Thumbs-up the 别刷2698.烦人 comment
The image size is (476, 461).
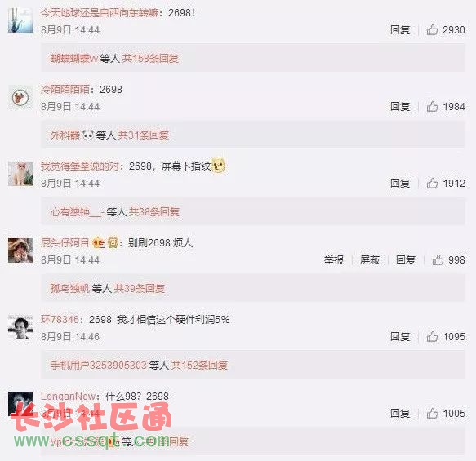point(438,260)
